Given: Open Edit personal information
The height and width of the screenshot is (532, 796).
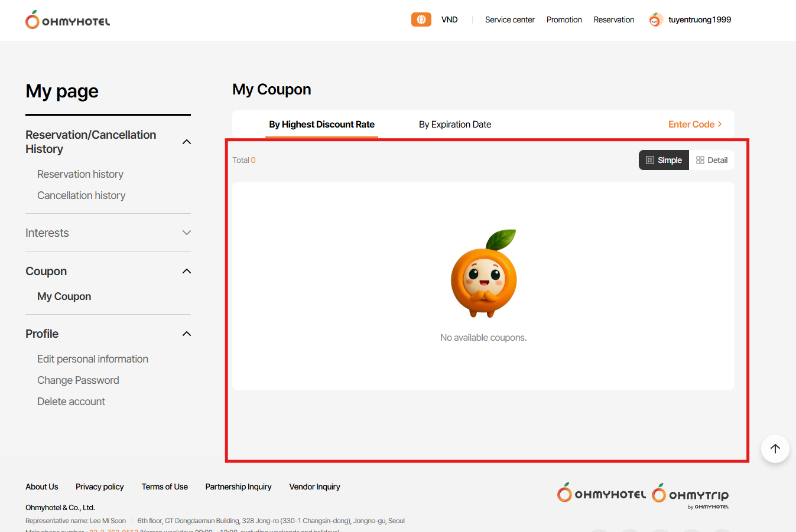Looking at the screenshot, I should tap(93, 359).
